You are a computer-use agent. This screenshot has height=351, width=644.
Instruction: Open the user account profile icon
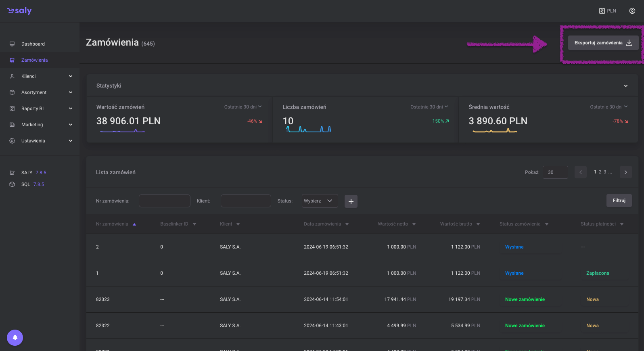click(632, 11)
